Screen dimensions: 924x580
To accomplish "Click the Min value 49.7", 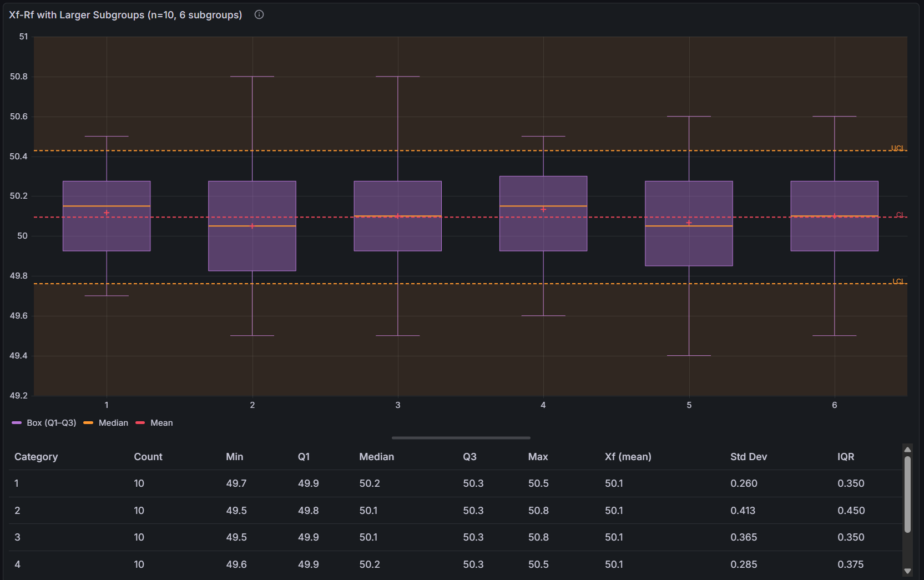I will click(236, 483).
